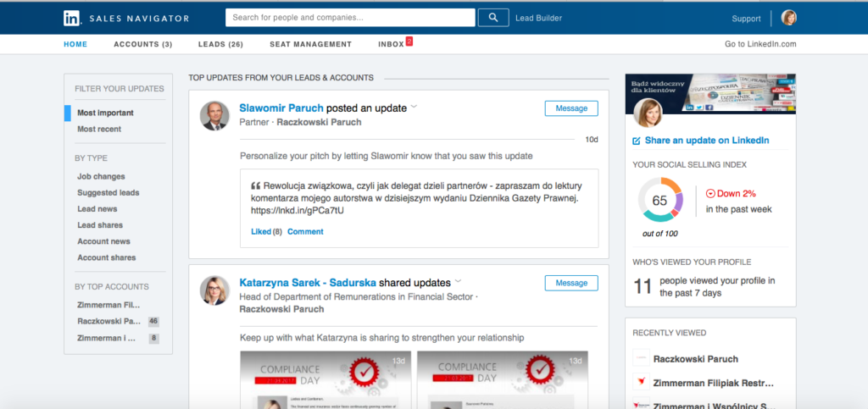The width and height of the screenshot is (868, 409).
Task: Expand options arrow next to Katarzyna's shared updates
Action: 458,281
